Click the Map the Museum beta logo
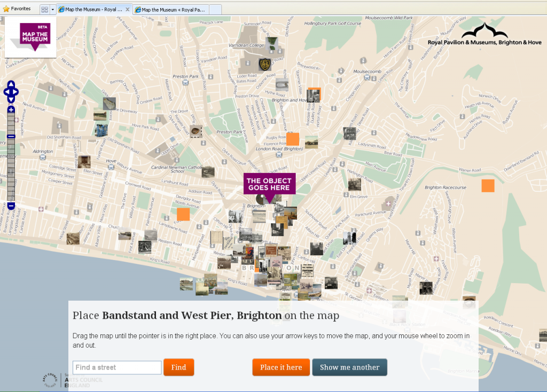 click(x=30, y=37)
